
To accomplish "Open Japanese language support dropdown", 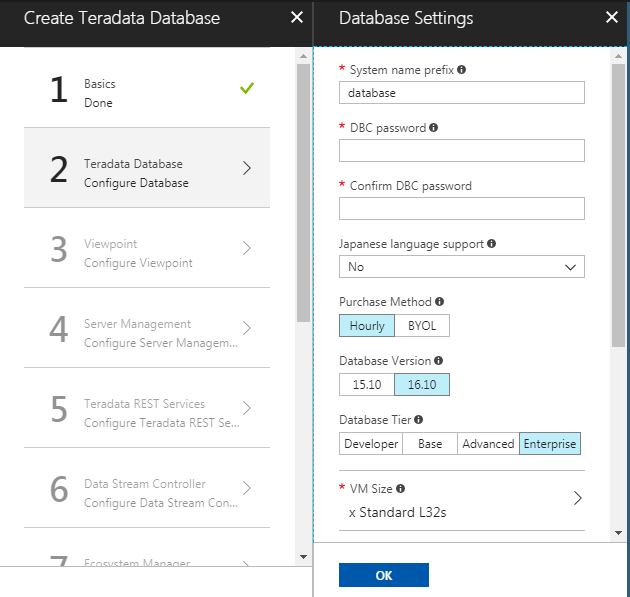I will (462, 266).
